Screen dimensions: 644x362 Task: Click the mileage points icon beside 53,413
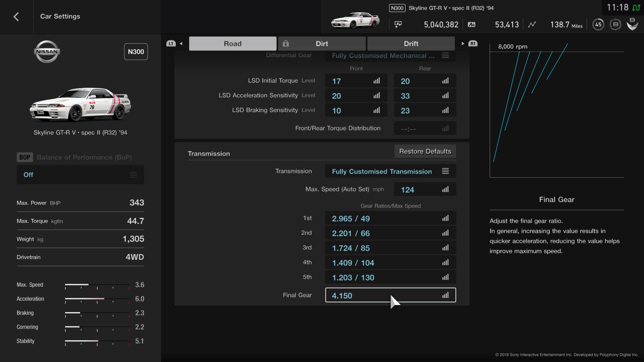(x=472, y=24)
